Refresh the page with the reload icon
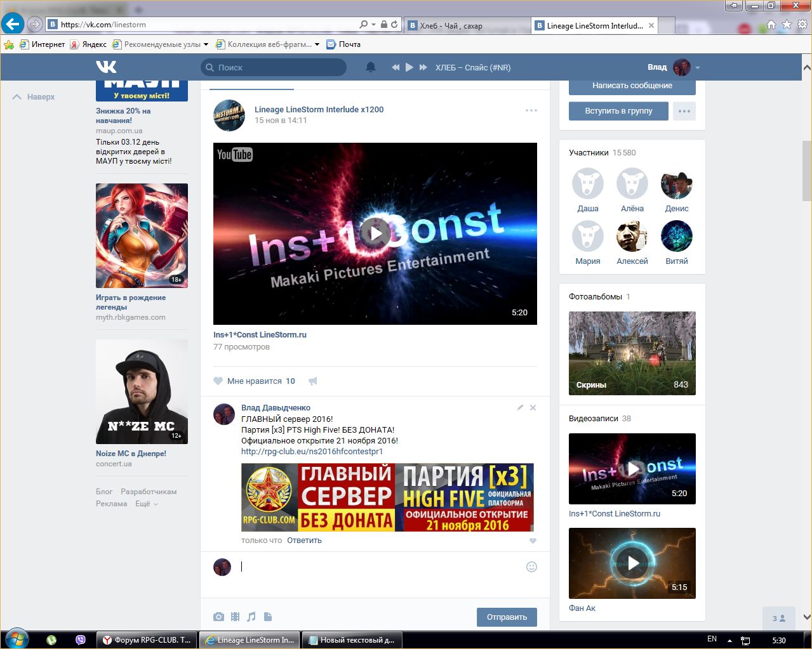The width and height of the screenshot is (812, 649). (x=394, y=25)
